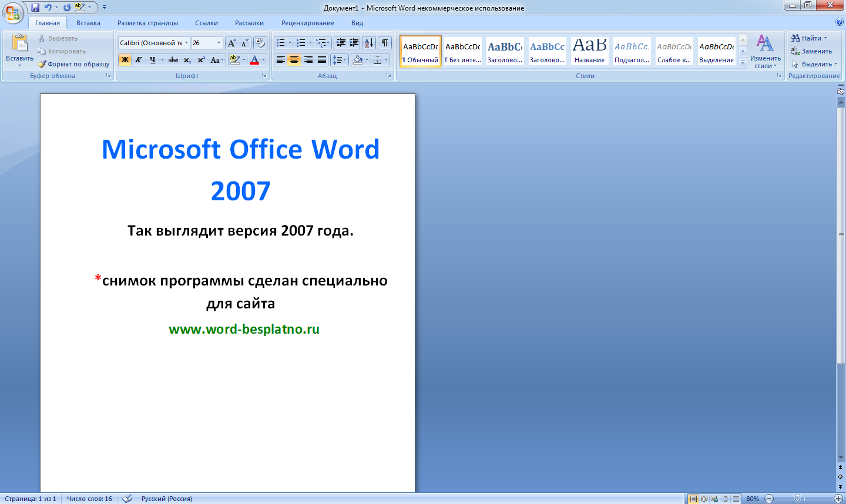Screen dimensions: 846x504
Task: Decrease paragraph indent
Action: click(341, 43)
